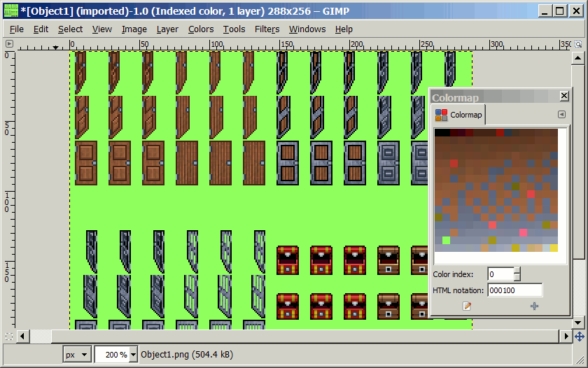This screenshot has width=588, height=368.
Task: Click the GIMP window title bar icon
Action: (10, 10)
